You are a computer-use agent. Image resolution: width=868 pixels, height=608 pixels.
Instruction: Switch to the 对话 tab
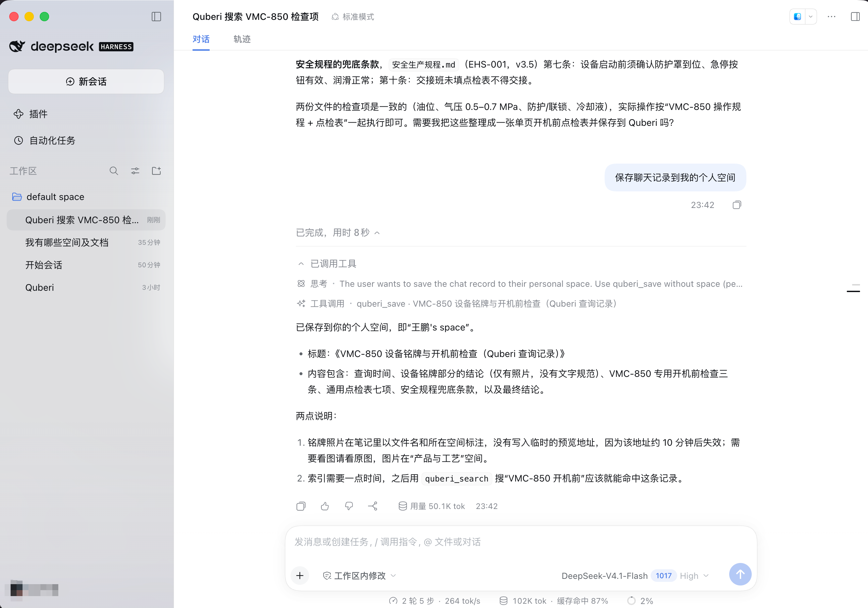click(x=201, y=39)
